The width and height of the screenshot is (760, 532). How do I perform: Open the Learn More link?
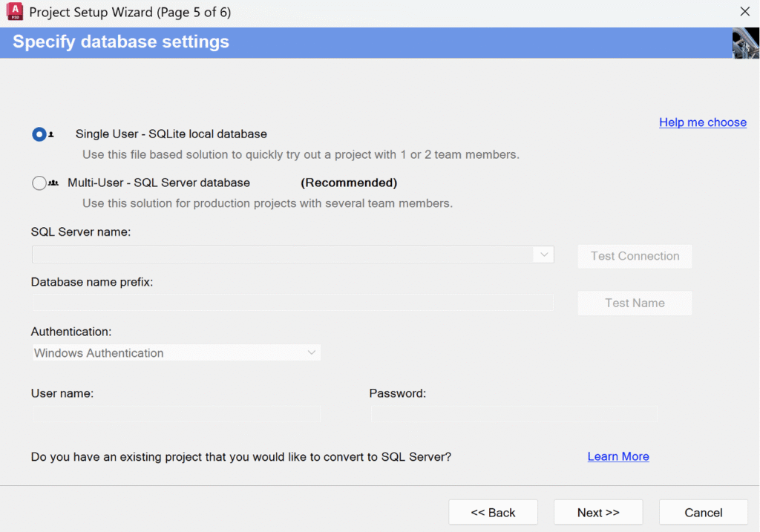coord(618,456)
